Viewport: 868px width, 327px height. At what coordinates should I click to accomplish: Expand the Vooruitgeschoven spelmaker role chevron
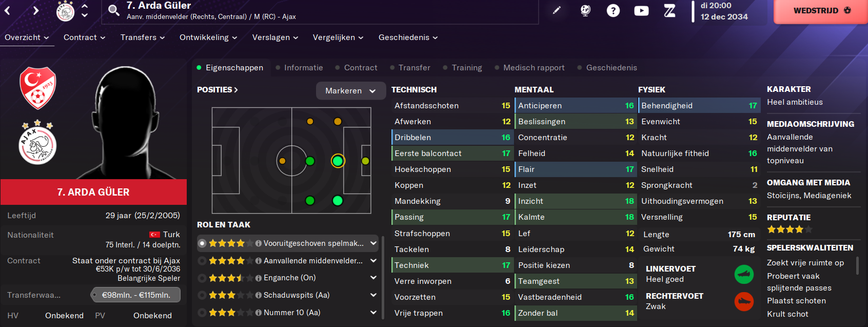(x=373, y=243)
